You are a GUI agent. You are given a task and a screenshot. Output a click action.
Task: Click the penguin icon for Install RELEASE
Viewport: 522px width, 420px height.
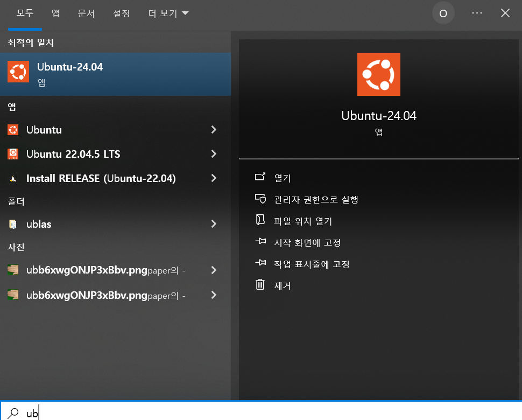tap(13, 179)
